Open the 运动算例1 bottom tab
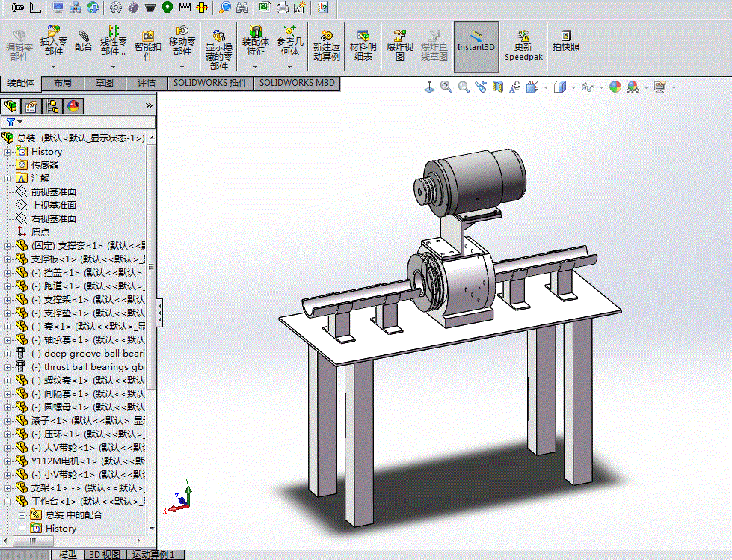 [x=155, y=555]
